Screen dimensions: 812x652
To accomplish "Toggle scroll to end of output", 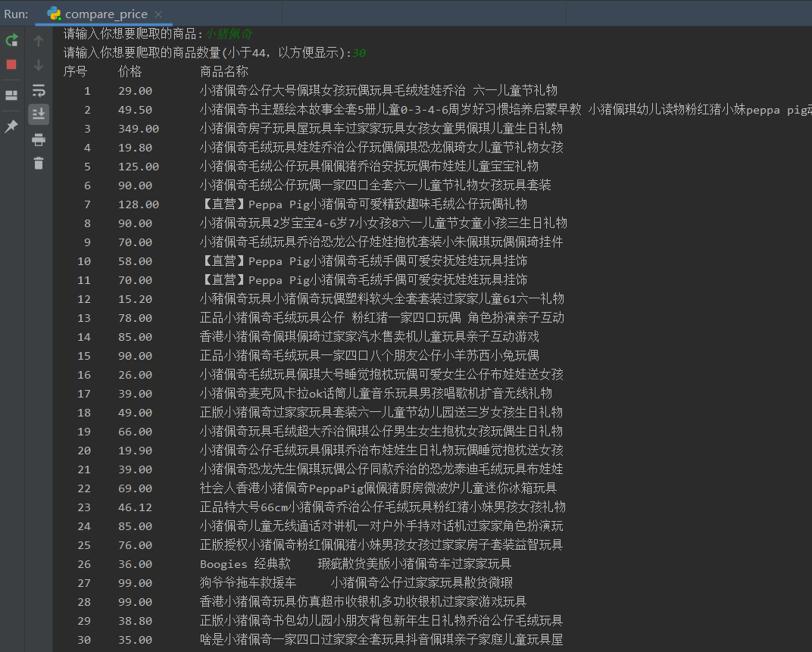I will point(39,114).
